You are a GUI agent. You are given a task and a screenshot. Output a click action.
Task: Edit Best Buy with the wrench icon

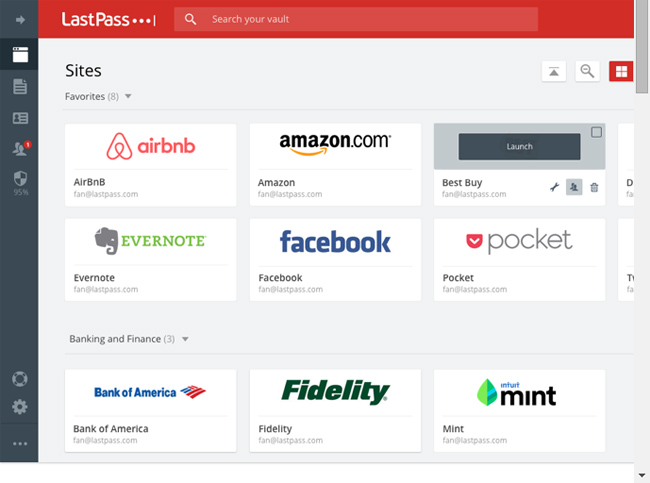554,187
